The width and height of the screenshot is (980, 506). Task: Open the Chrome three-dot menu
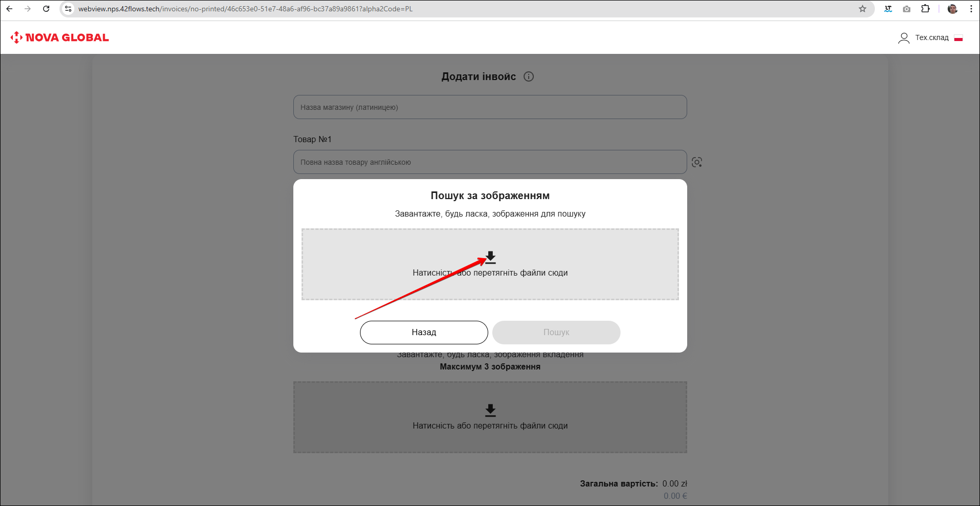click(x=971, y=9)
